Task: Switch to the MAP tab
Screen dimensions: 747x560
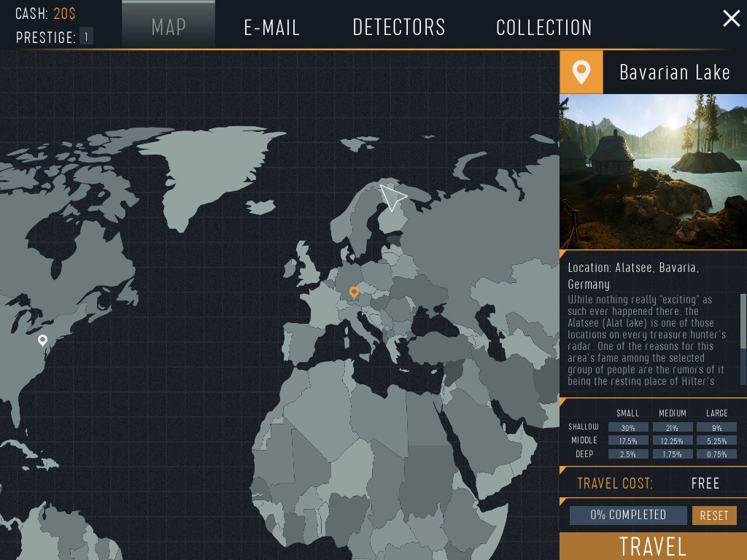Action: pyautogui.click(x=169, y=26)
